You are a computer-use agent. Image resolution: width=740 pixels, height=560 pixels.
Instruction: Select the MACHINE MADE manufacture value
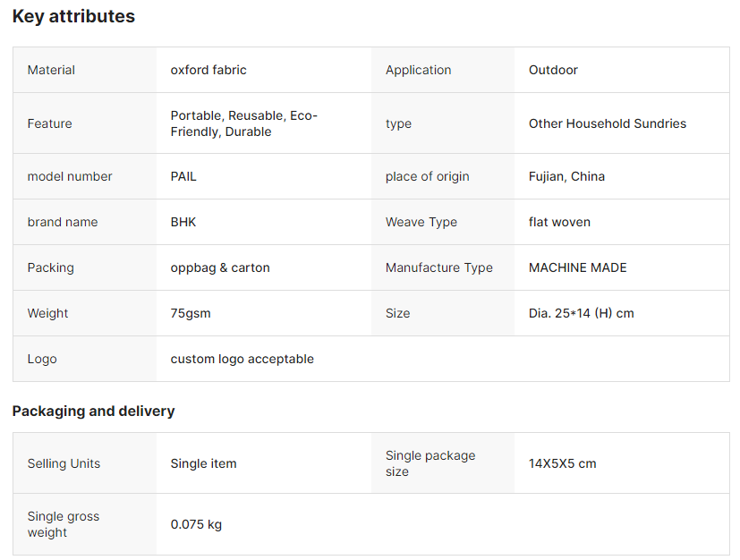point(577,267)
